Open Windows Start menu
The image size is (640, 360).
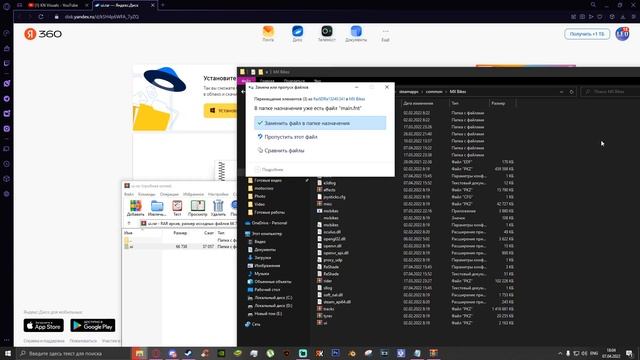click(8, 353)
